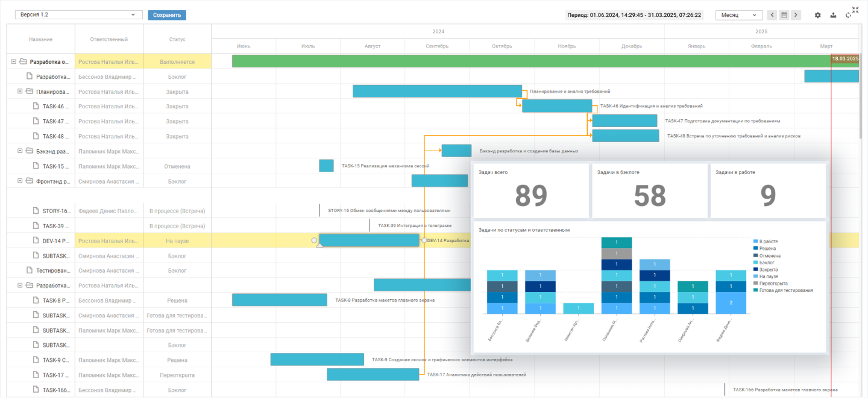The width and height of the screenshot is (868, 398).
Task: Open the calendar date picker icon
Action: 784,15
